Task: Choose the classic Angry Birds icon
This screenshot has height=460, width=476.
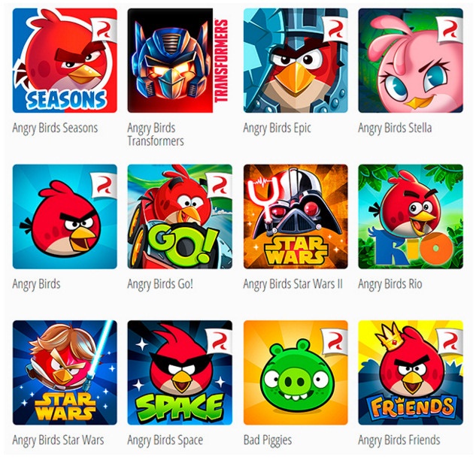Action: click(x=65, y=216)
